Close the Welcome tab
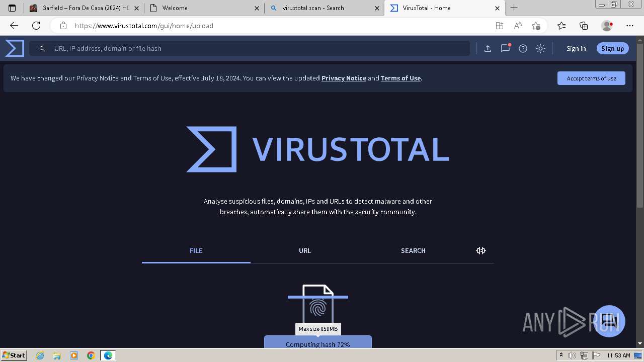Viewport: 644px width, 362px height. click(x=257, y=8)
